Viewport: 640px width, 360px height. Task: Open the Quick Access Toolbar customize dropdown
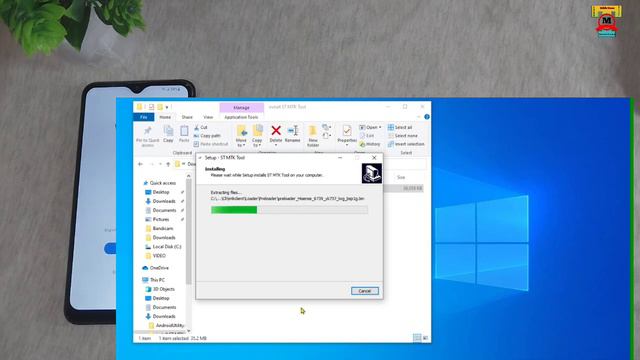167,107
